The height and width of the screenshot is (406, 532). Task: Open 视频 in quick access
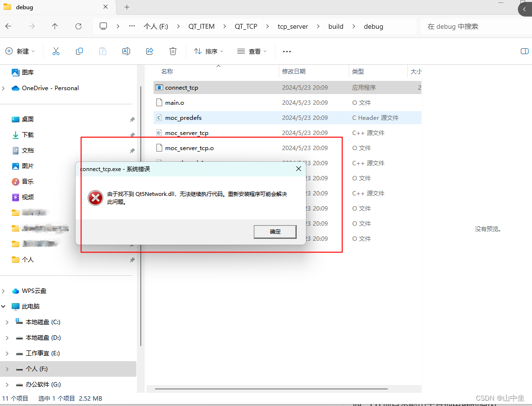23,197
